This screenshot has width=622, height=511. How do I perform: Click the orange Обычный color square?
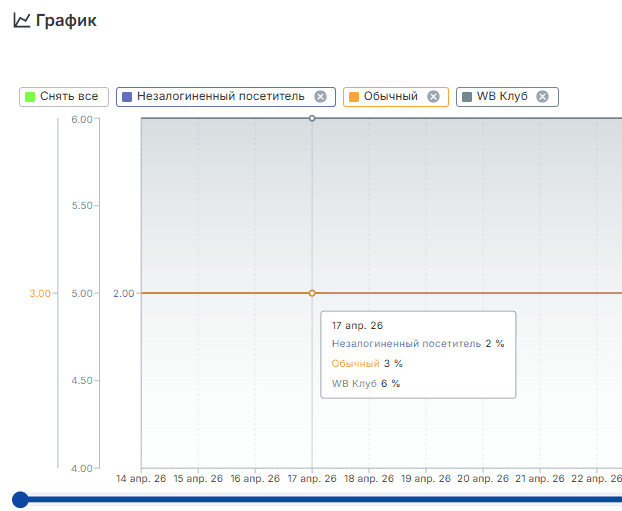click(x=354, y=97)
